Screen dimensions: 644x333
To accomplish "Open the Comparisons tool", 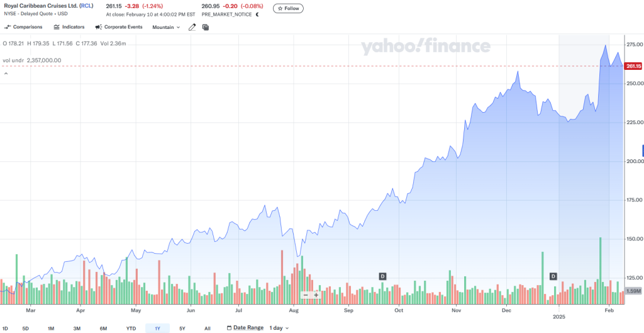I will [23, 27].
